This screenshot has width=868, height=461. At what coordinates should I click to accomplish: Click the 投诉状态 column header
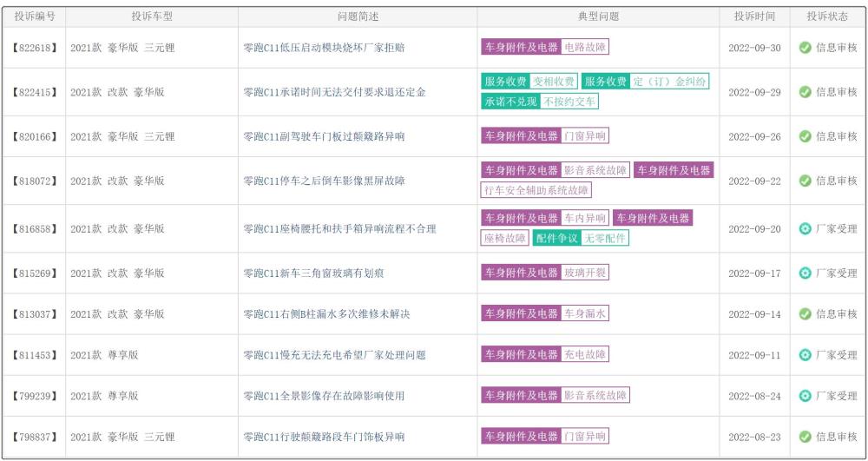pyautogui.click(x=827, y=16)
